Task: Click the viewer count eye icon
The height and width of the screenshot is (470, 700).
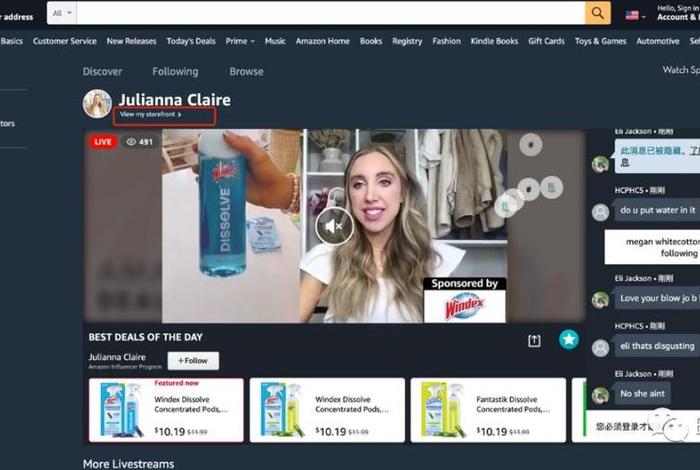Action: [130, 142]
